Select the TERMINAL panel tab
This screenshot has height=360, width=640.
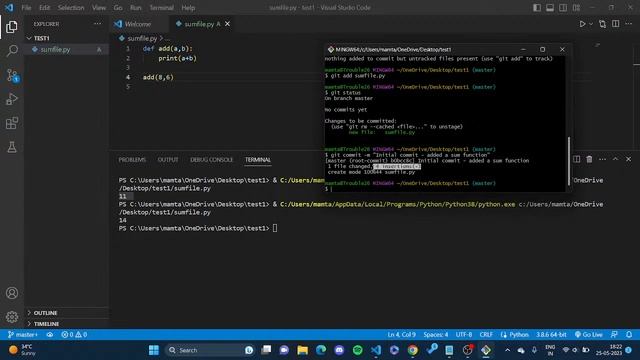(x=258, y=160)
